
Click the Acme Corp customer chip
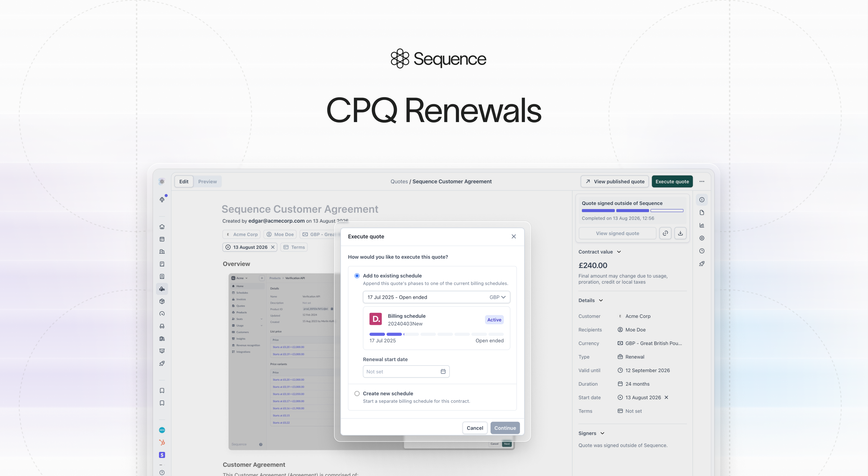click(x=242, y=234)
